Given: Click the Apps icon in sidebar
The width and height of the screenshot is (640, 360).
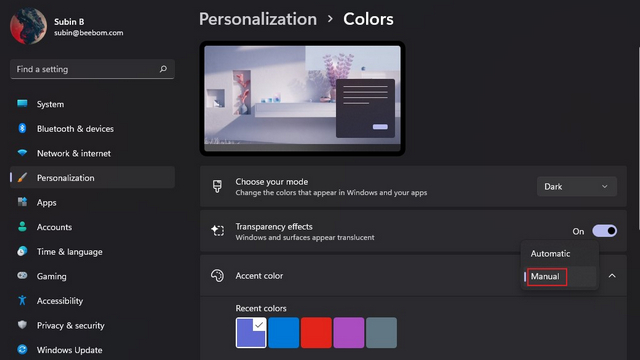Looking at the screenshot, I should 22,202.
